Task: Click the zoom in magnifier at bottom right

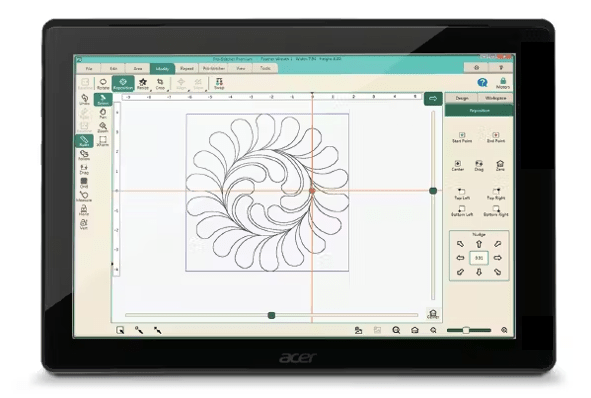Action: point(504,330)
